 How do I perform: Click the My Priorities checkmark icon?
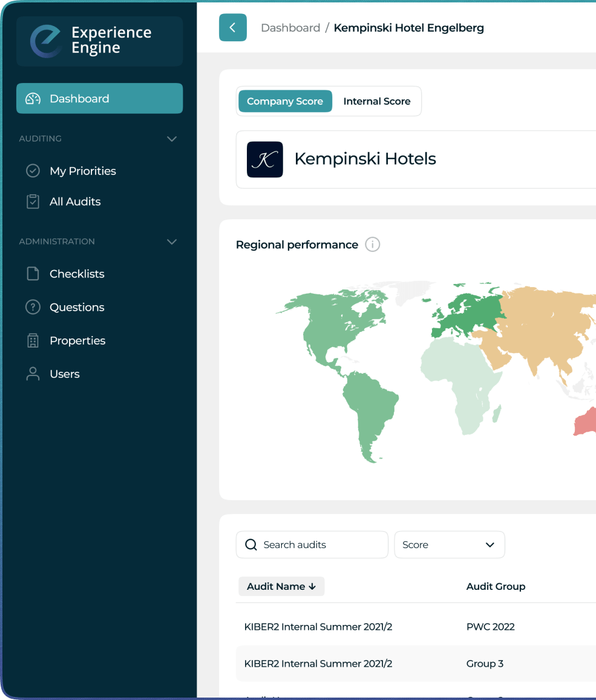(33, 171)
